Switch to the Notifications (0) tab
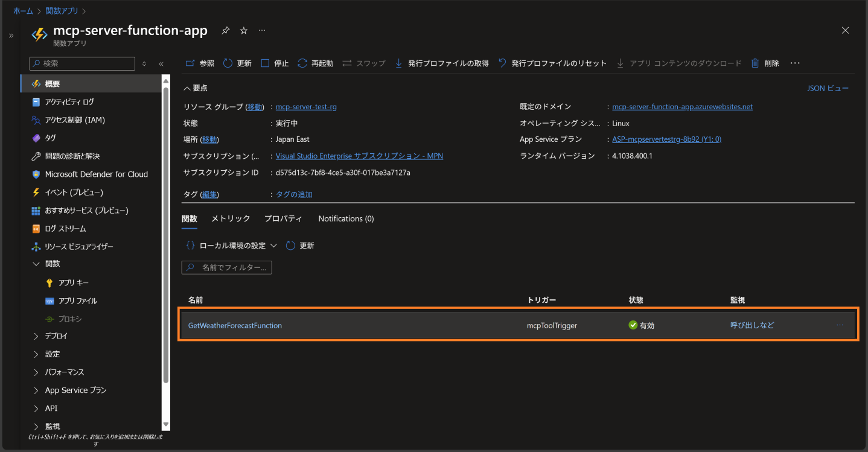Image resolution: width=868 pixels, height=452 pixels. [346, 218]
